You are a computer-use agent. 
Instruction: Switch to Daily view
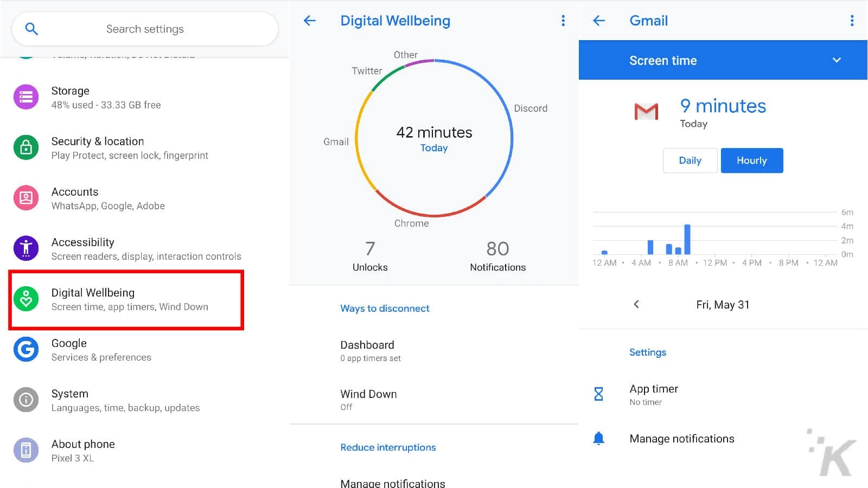coord(690,160)
